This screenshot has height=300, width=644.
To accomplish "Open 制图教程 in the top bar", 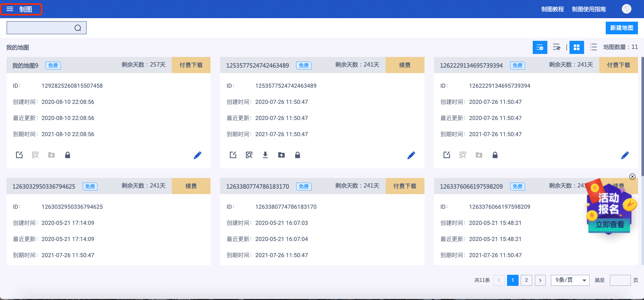I will coord(552,9).
